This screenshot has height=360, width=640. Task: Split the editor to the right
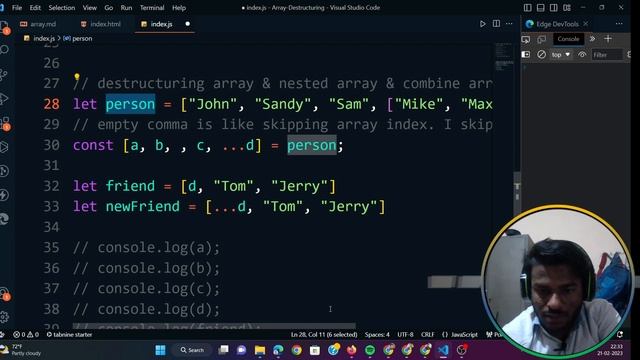[x=496, y=24]
